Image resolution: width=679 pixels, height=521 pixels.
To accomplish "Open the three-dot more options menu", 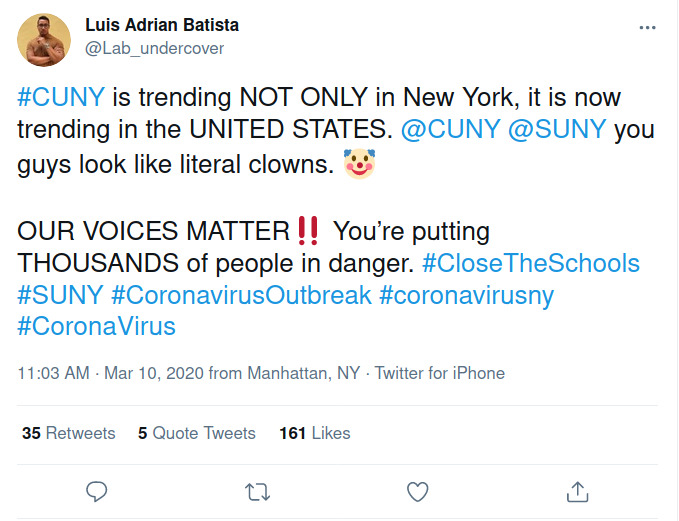I will [x=647, y=28].
